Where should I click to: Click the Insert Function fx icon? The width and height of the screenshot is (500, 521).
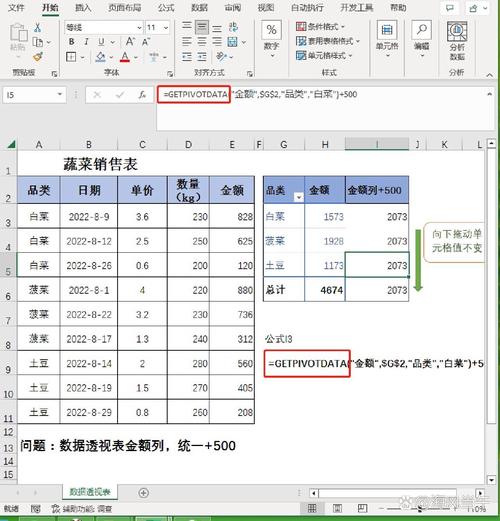pos(142,95)
